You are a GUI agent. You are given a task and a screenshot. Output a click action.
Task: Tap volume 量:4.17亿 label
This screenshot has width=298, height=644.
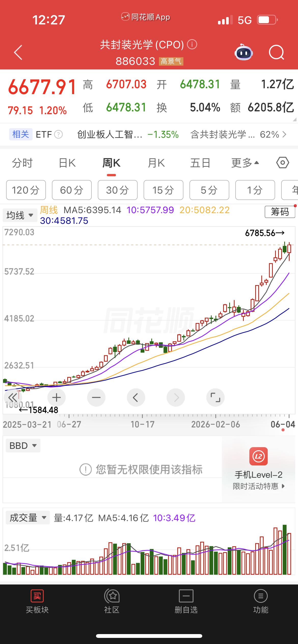point(73,518)
